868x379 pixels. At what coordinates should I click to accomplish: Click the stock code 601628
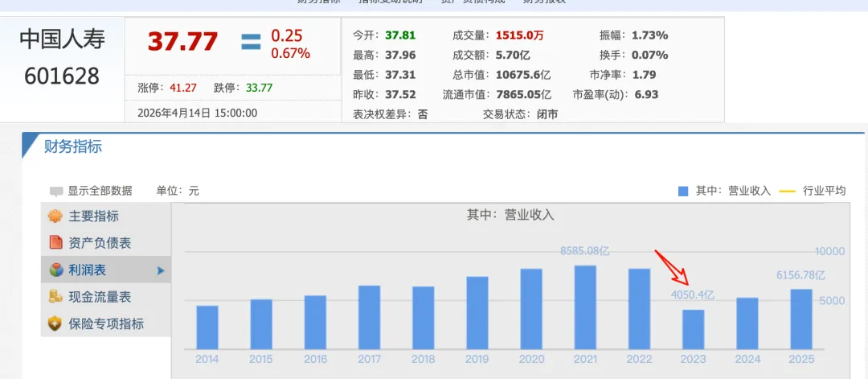point(62,76)
